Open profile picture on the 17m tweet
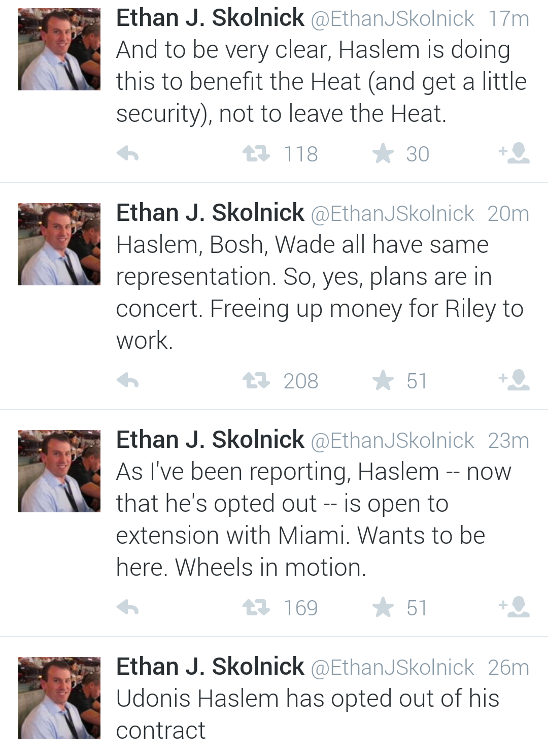This screenshot has width=548, height=756. coord(59,50)
